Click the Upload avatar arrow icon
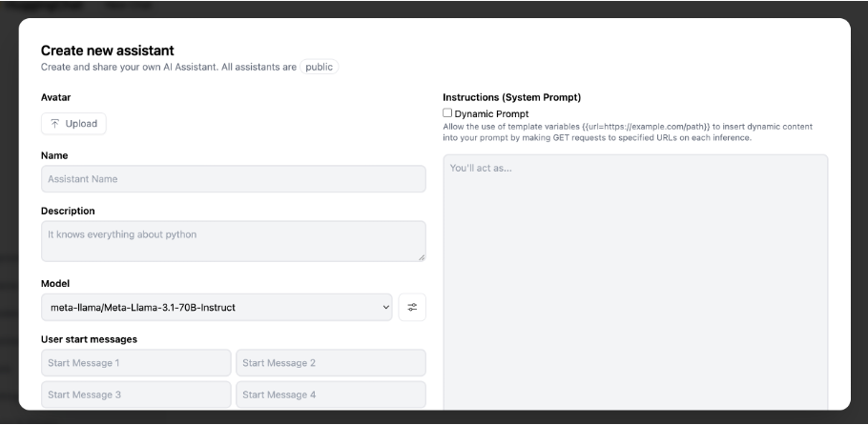 tap(55, 124)
